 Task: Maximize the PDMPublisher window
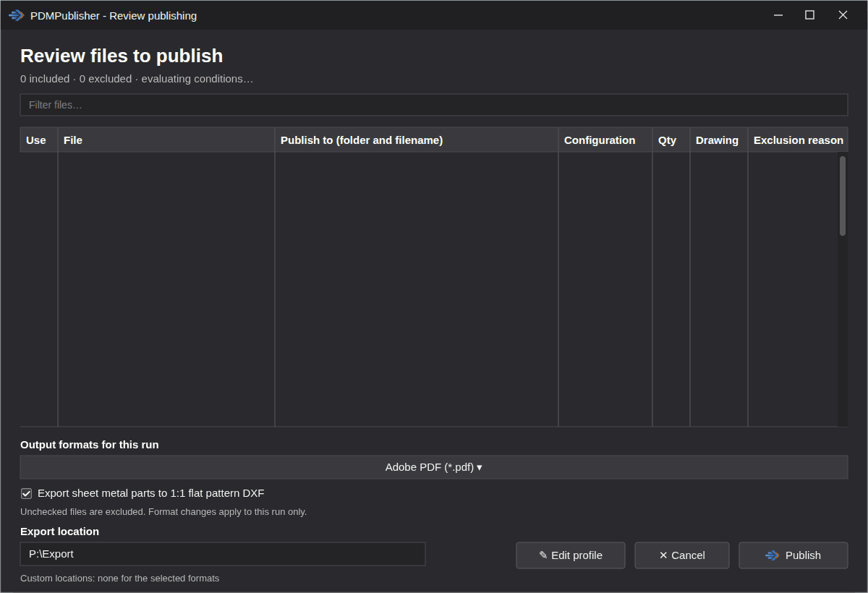810,15
